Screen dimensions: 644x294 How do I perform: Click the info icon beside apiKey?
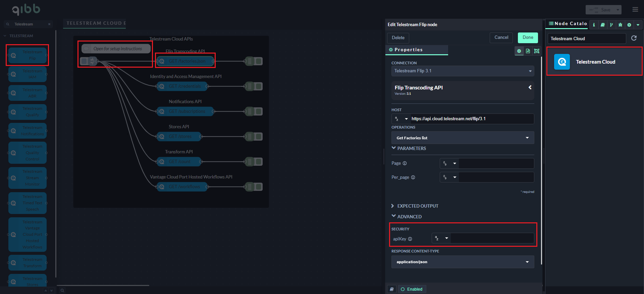point(410,239)
